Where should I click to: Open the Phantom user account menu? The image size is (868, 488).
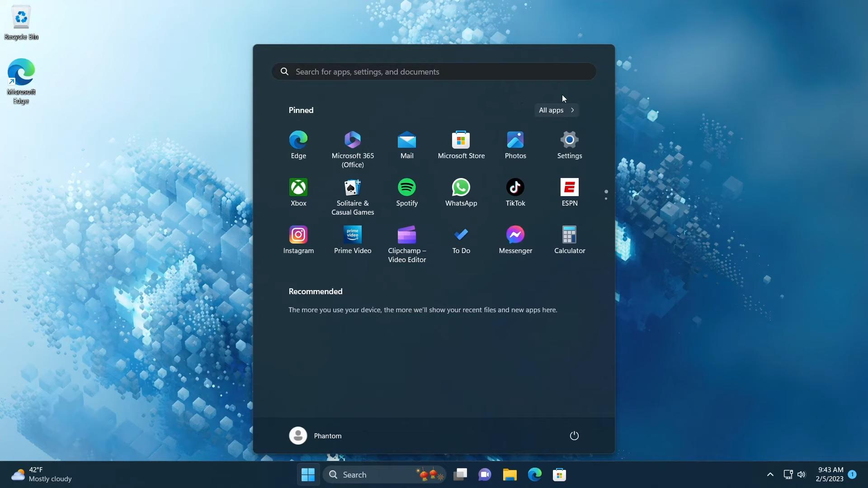316,436
